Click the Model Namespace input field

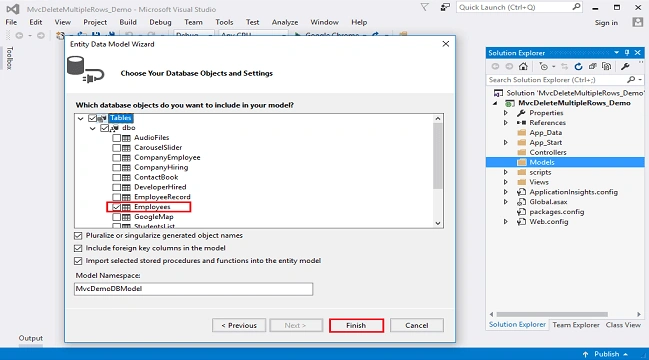193,289
